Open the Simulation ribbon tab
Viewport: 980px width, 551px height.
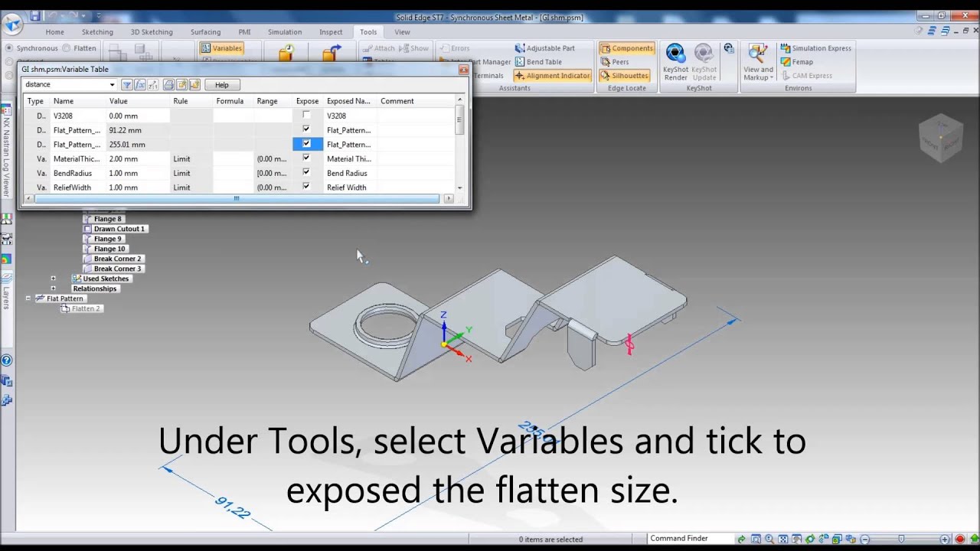pyautogui.click(x=284, y=32)
